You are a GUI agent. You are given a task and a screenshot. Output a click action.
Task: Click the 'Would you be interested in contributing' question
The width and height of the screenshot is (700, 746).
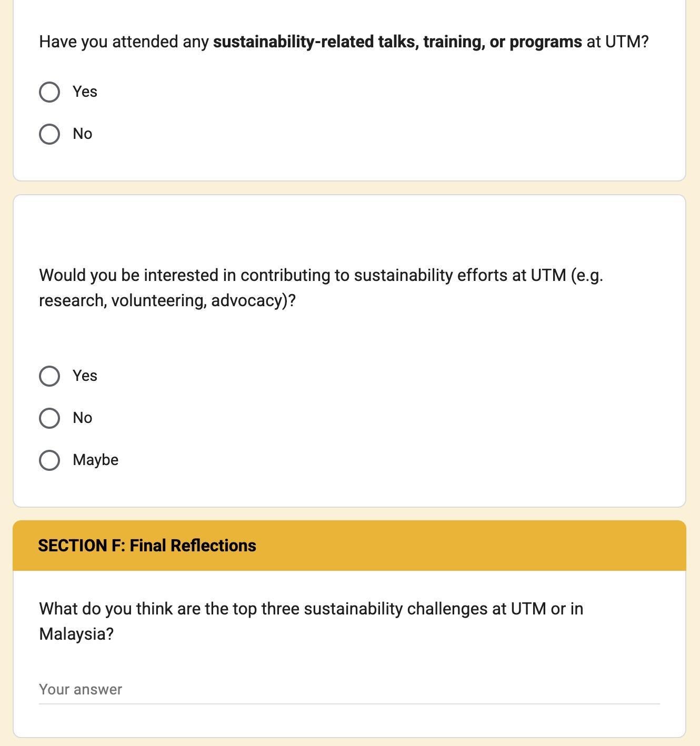(320, 275)
